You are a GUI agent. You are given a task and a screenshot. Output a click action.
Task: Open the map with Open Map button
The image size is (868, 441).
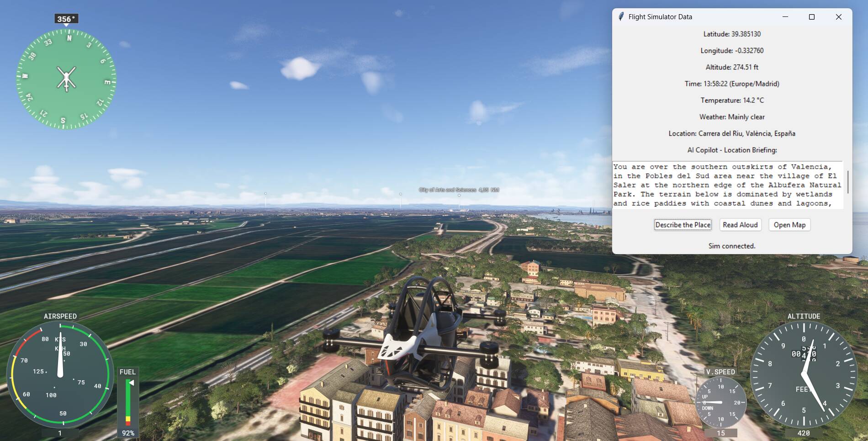coord(789,225)
